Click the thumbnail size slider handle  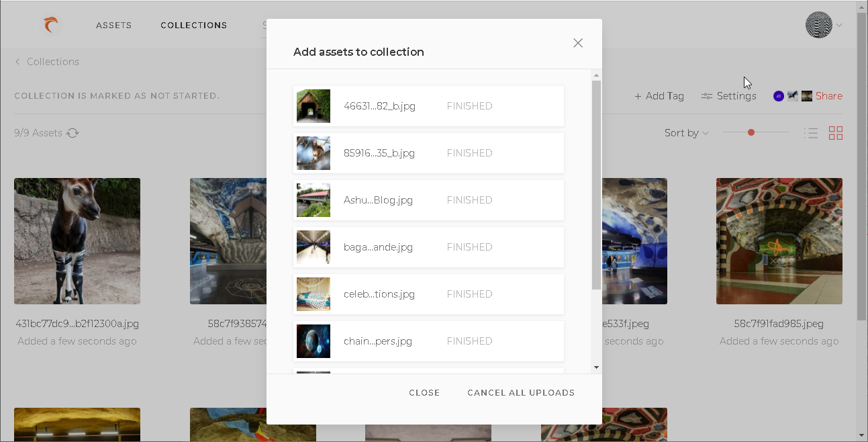751,132
